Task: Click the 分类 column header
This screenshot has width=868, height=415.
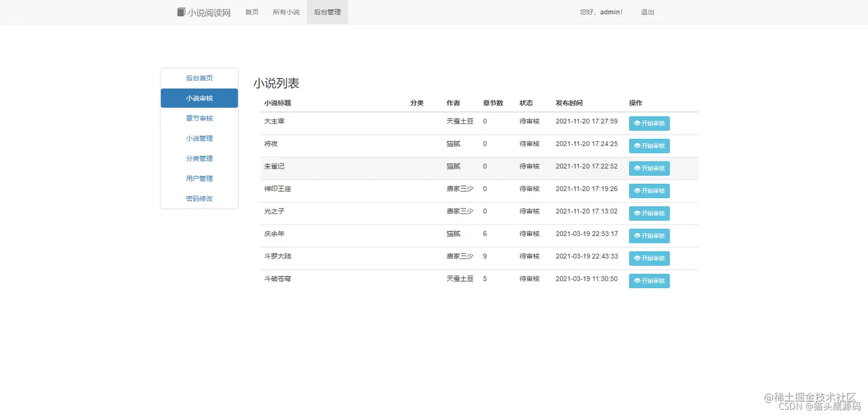Action: pyautogui.click(x=417, y=103)
